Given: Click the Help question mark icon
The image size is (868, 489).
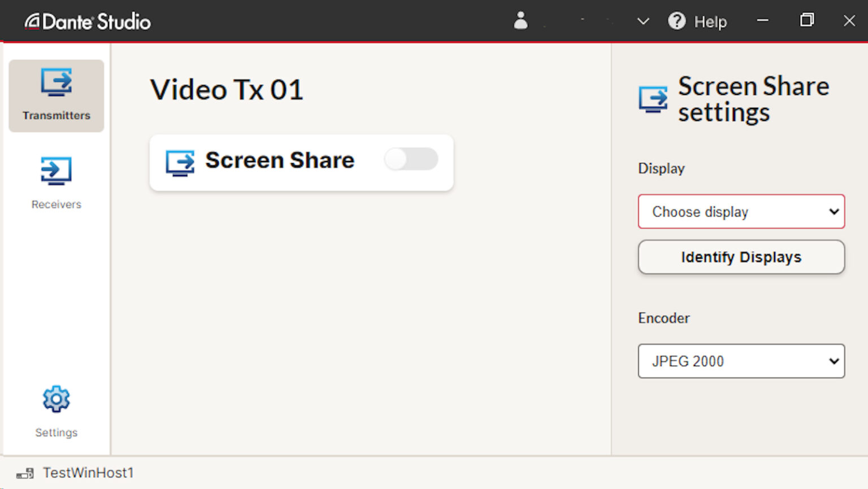Looking at the screenshot, I should [x=676, y=21].
